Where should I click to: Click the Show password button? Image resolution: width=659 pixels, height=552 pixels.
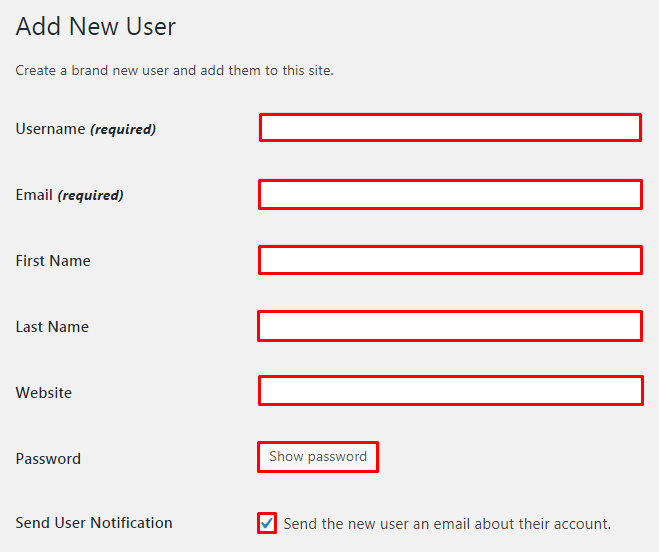(318, 457)
